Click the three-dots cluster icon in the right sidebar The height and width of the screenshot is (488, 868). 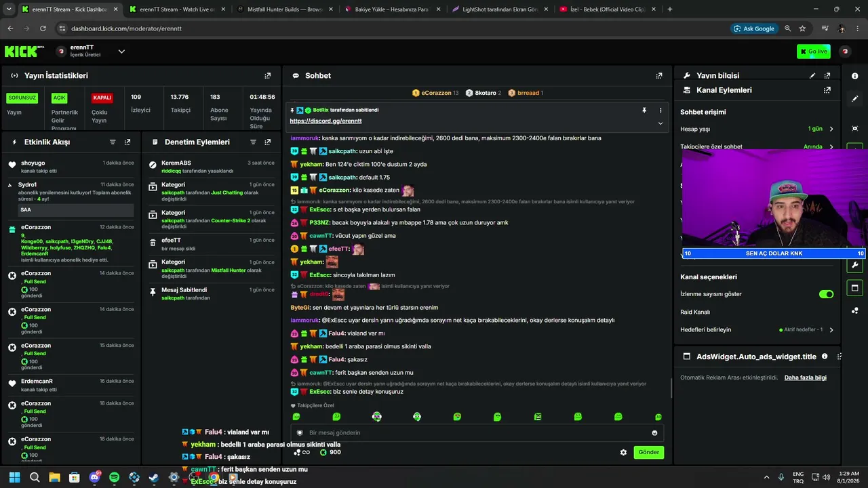click(x=855, y=311)
